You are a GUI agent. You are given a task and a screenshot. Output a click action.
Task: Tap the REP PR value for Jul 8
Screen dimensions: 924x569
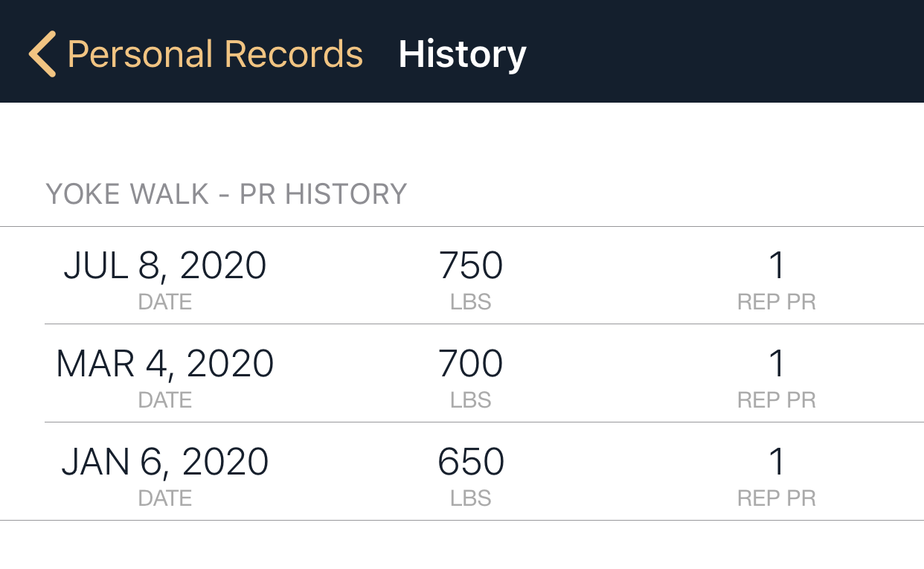point(777,265)
